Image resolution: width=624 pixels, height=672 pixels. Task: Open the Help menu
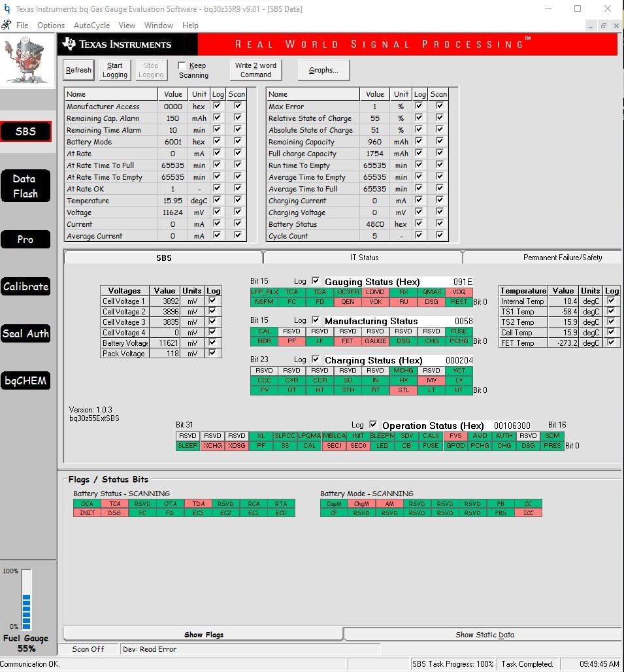click(x=190, y=25)
